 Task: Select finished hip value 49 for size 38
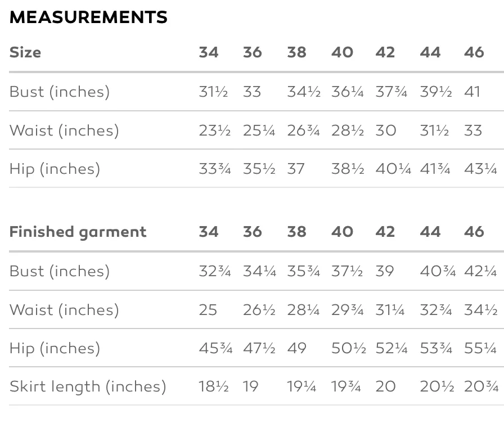click(x=296, y=348)
